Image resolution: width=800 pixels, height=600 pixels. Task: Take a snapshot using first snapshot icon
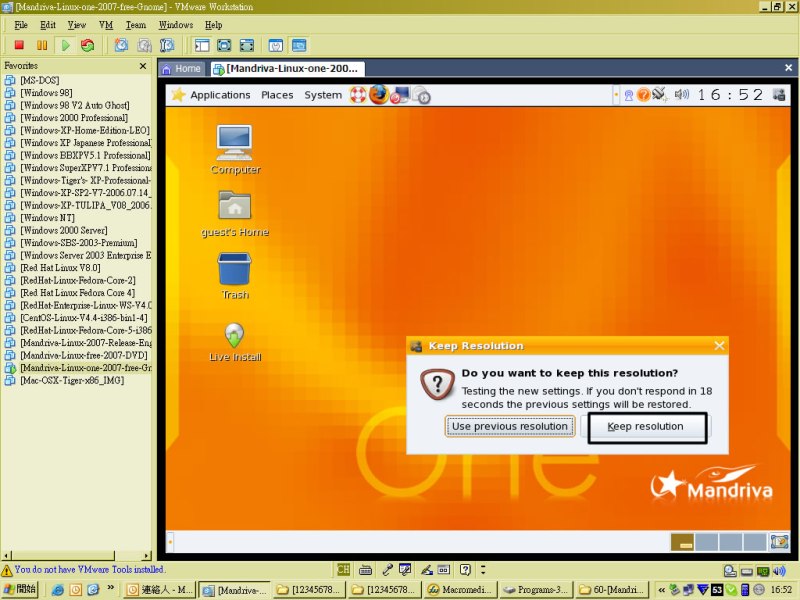[121, 45]
